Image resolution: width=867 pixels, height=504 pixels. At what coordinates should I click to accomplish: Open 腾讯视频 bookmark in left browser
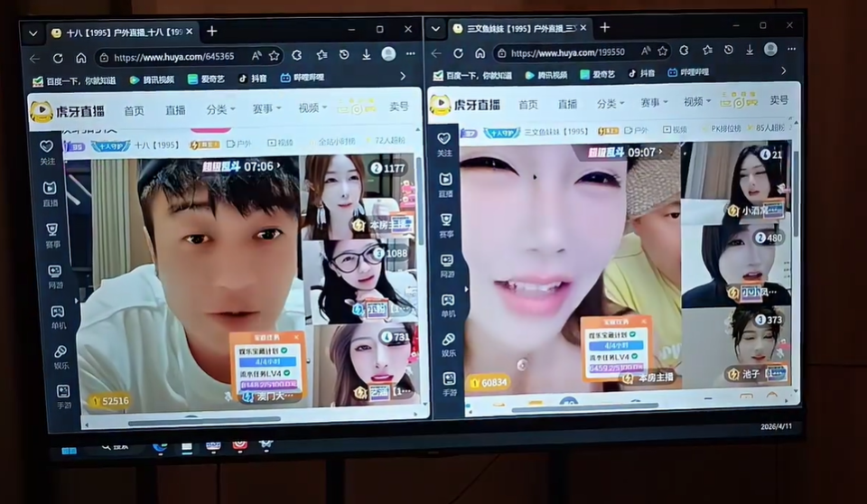[x=152, y=79]
